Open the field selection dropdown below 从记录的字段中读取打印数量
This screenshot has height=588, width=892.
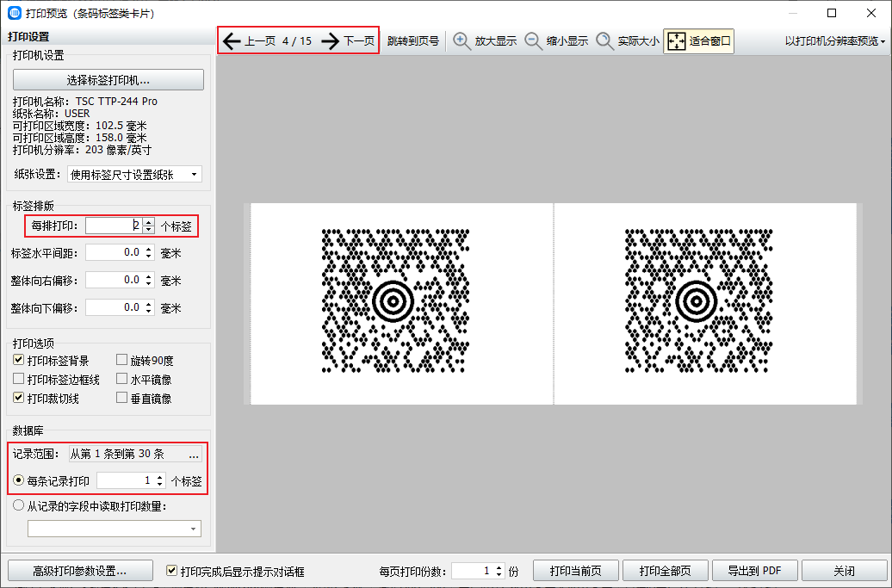point(115,529)
